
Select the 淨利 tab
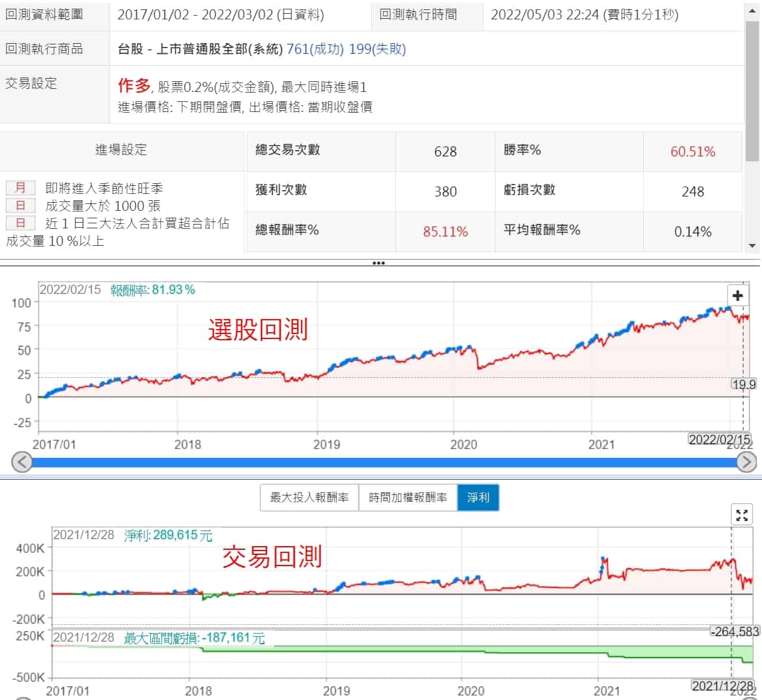click(x=478, y=498)
